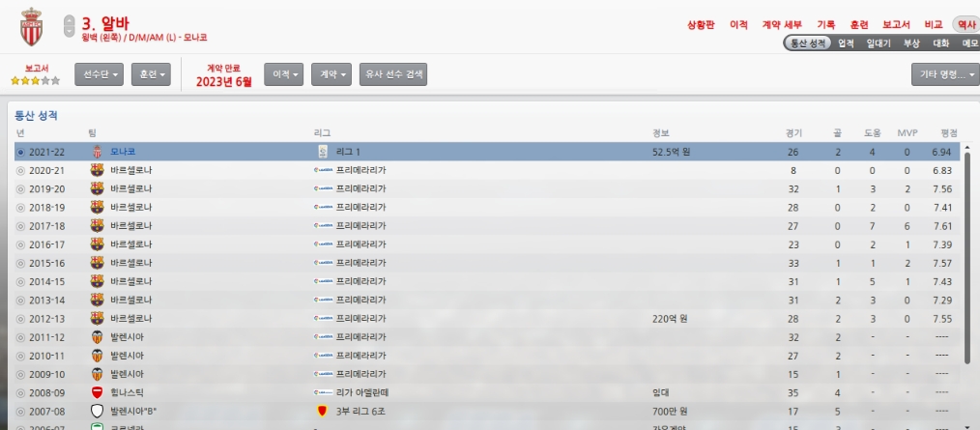Switch to the 부상 sub-tab
The height and width of the screenshot is (430, 980).
point(910,43)
